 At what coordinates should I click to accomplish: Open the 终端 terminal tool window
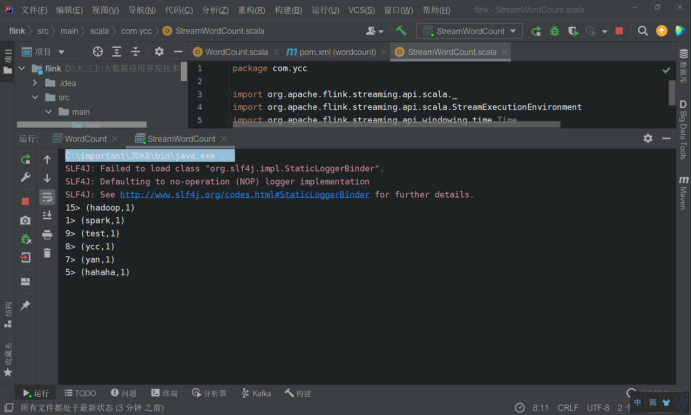coord(164,393)
